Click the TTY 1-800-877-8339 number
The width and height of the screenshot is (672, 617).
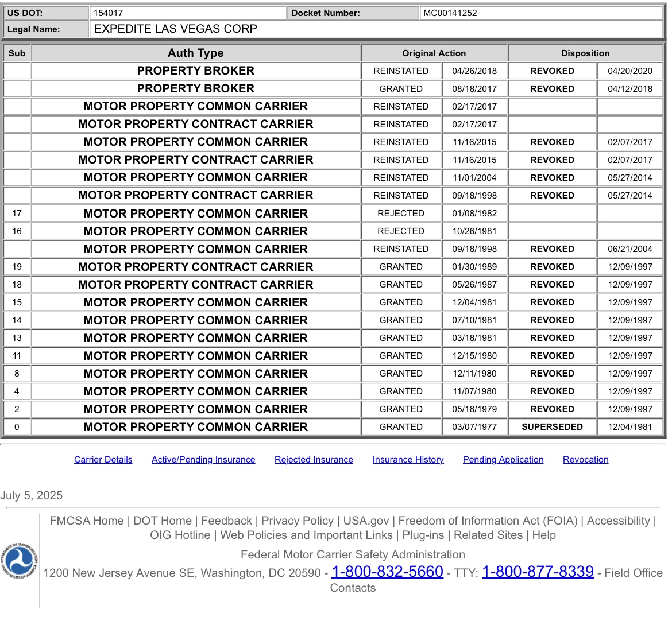tap(538, 572)
